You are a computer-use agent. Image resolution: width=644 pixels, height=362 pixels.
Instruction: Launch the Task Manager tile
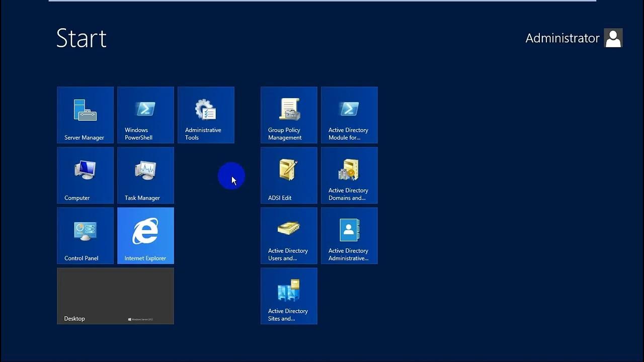click(x=146, y=175)
